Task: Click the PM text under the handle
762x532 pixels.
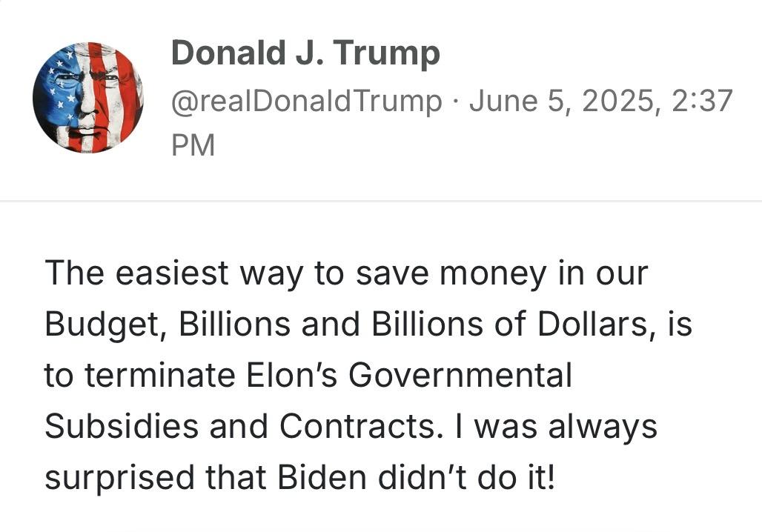Action: pos(193,145)
